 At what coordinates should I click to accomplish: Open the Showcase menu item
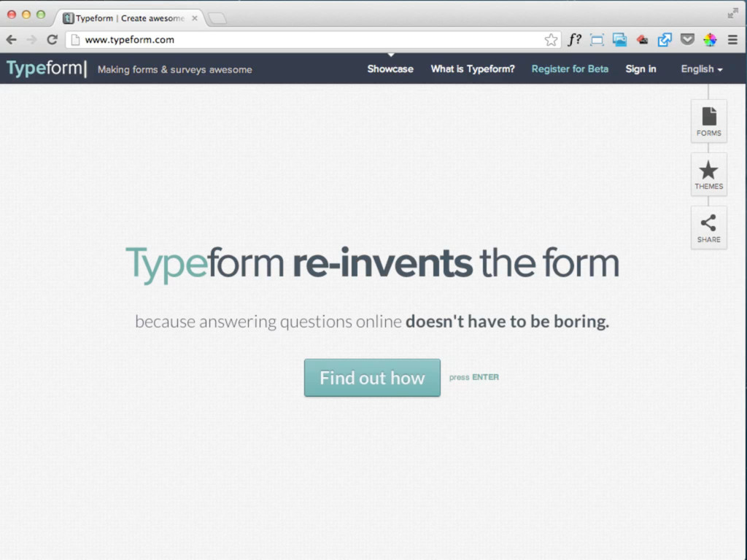click(x=390, y=69)
